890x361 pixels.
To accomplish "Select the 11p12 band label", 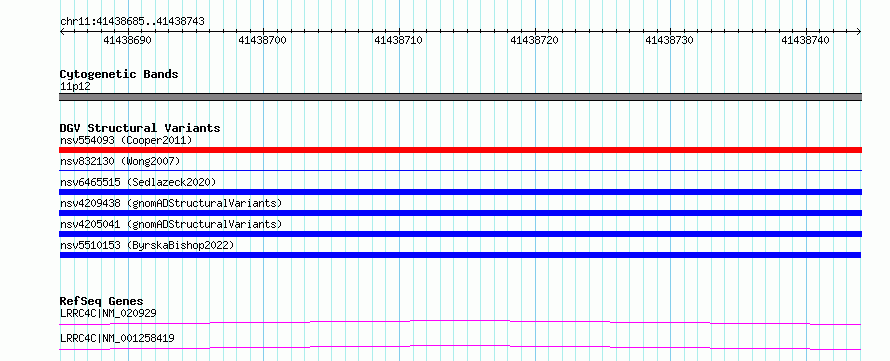I will pos(75,87).
